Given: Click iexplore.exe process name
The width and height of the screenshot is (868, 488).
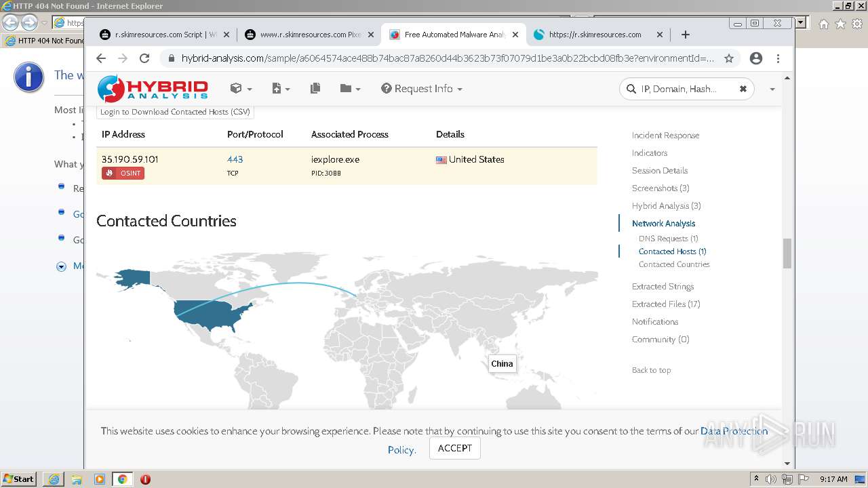Looking at the screenshot, I should click(x=335, y=159).
